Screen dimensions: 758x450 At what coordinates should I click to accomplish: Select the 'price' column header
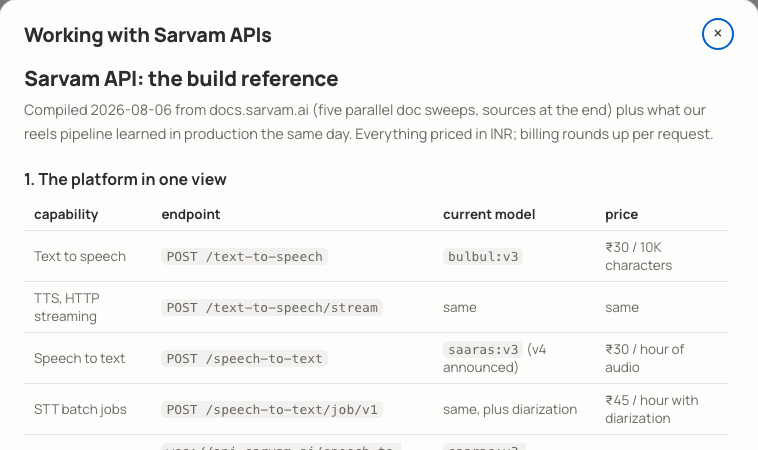click(622, 214)
